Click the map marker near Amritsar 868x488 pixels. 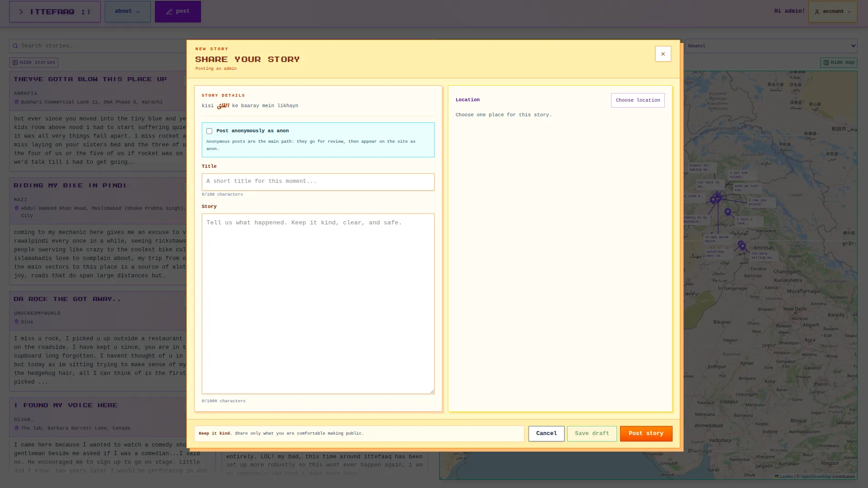[x=742, y=247]
